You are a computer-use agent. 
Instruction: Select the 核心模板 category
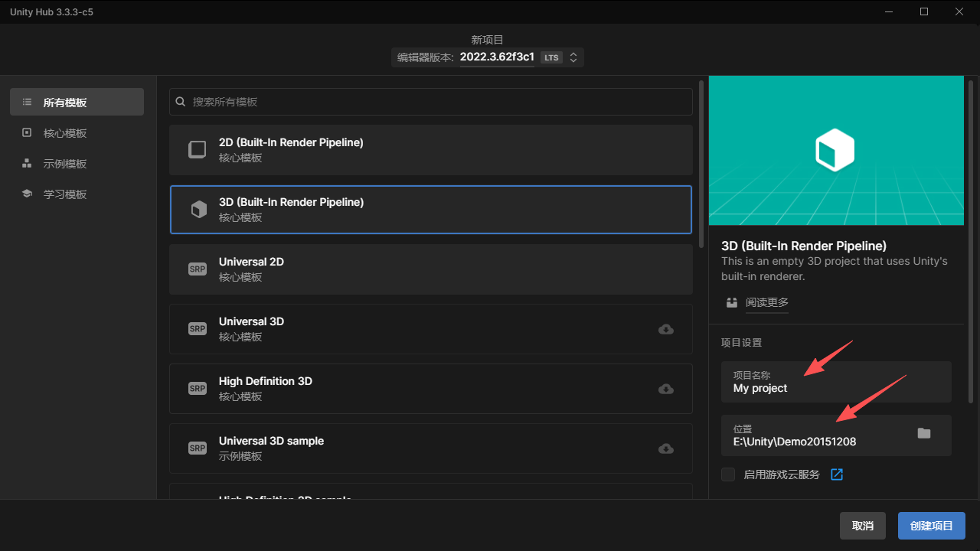[77, 132]
